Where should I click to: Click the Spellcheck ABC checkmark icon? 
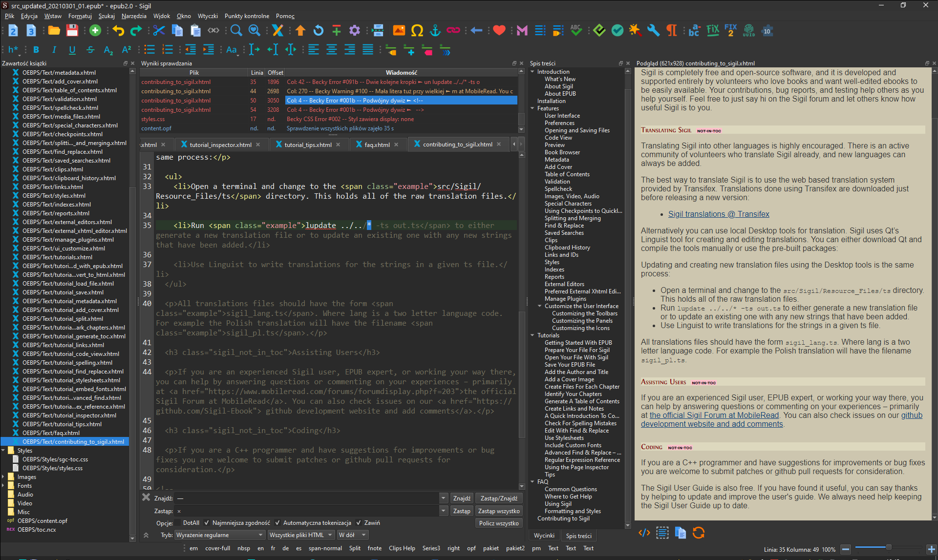tap(576, 31)
